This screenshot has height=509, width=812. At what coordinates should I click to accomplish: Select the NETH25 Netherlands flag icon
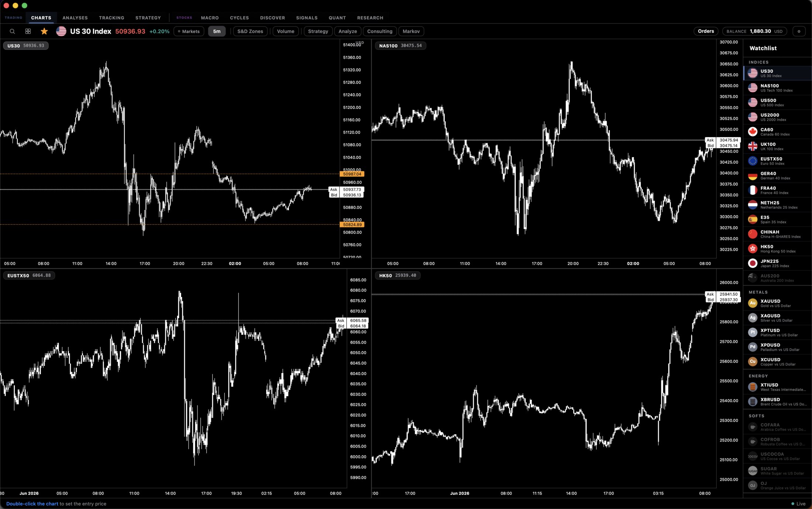click(753, 205)
